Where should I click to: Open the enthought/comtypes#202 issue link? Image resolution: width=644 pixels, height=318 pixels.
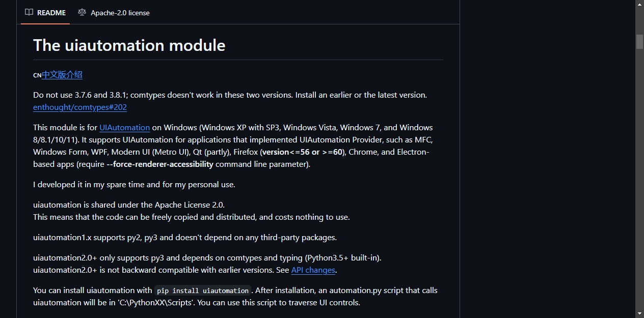click(80, 107)
